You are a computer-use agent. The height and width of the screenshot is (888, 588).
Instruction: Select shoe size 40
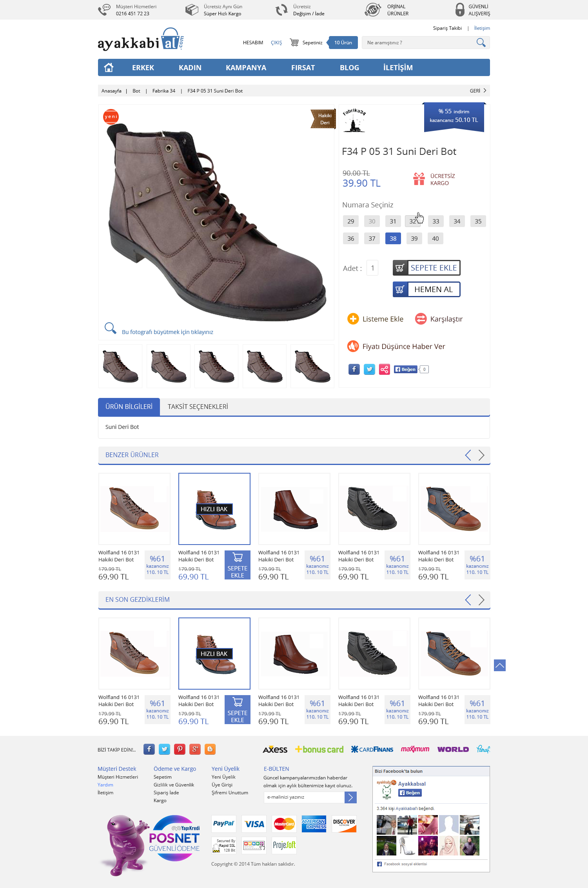pos(436,238)
